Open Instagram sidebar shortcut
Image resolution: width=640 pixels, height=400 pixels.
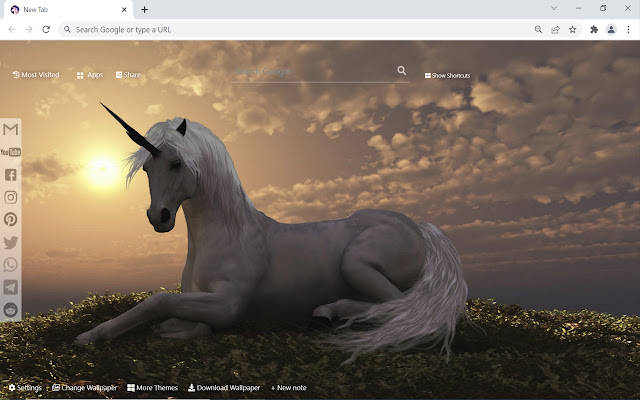pyautogui.click(x=11, y=197)
